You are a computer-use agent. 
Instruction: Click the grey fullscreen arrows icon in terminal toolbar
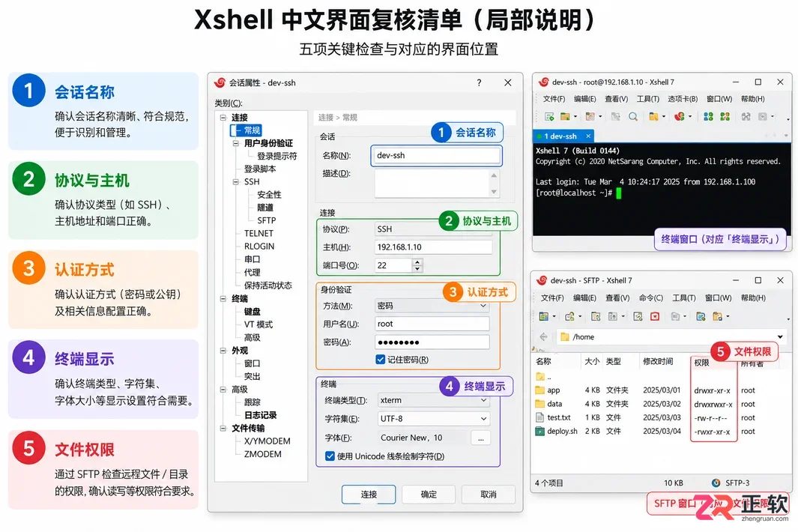click(746, 117)
